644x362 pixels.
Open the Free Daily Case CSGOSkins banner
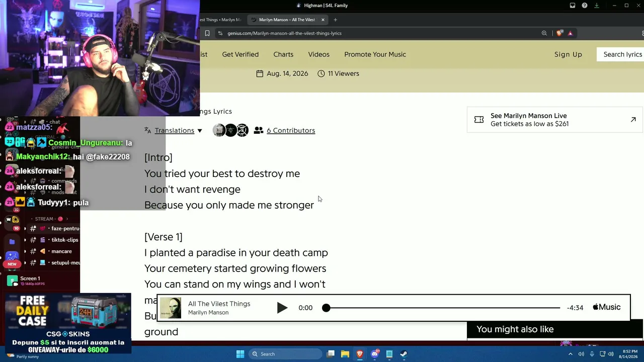coord(68,323)
